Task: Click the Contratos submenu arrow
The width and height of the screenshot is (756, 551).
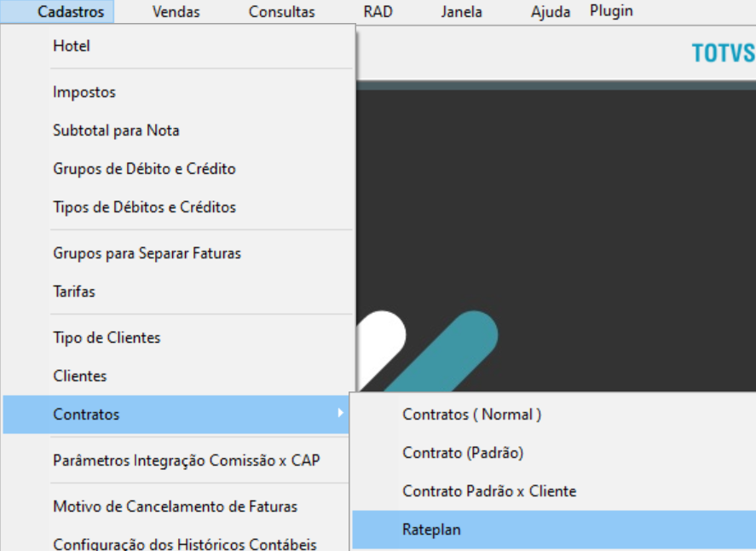Action: (x=340, y=413)
